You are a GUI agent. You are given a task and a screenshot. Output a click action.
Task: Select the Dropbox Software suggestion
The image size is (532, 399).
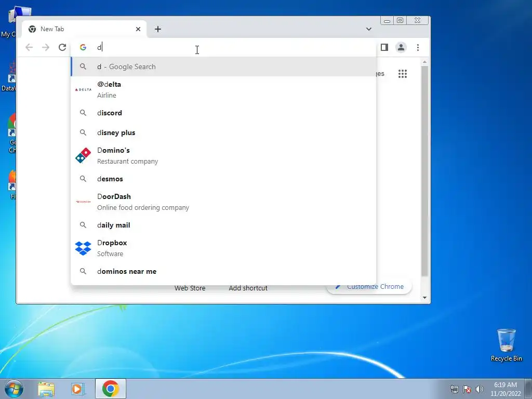coord(223,248)
